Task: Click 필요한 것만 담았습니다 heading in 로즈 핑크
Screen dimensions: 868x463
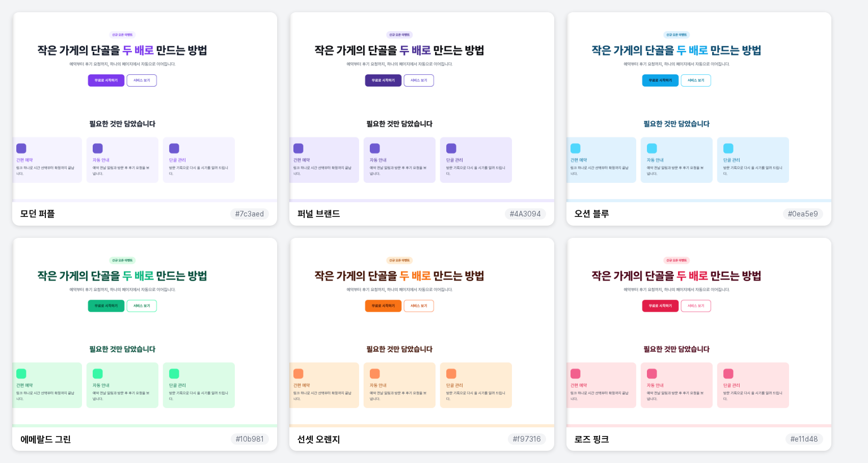Action: coord(676,349)
